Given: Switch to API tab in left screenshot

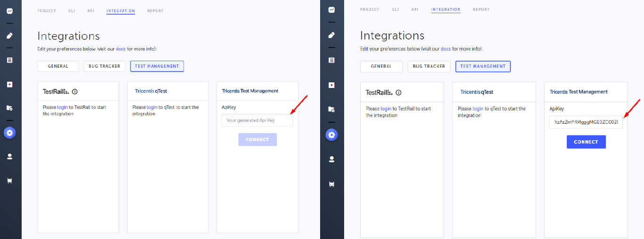Looking at the screenshot, I should pyautogui.click(x=91, y=11).
